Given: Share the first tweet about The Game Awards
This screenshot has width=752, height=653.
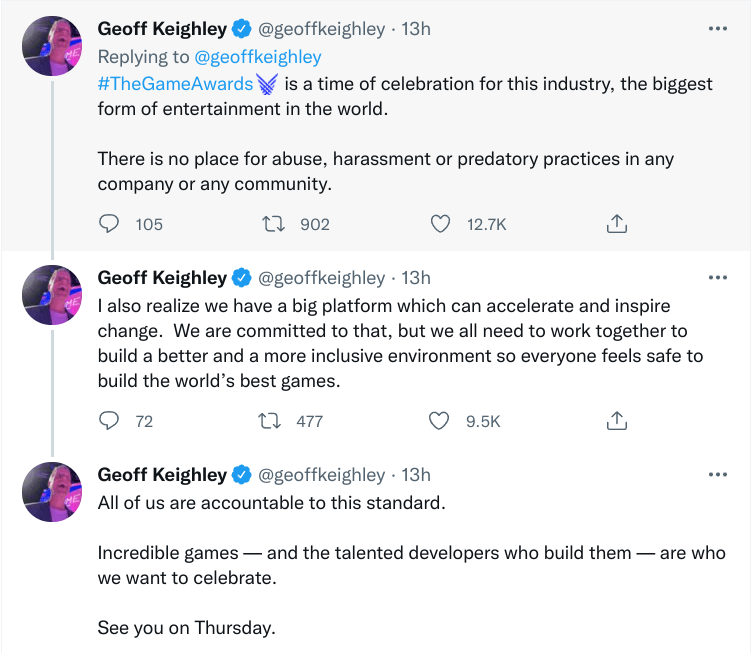Looking at the screenshot, I should coord(617,224).
